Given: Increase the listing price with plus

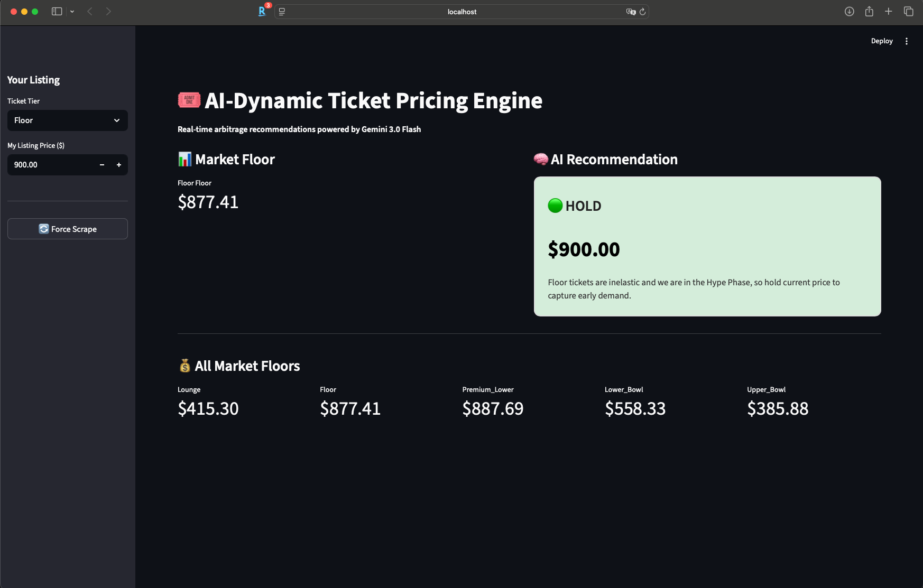Looking at the screenshot, I should (119, 165).
